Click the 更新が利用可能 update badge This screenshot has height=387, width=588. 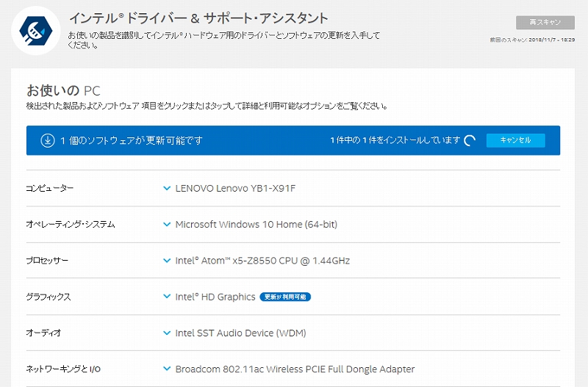coord(285,297)
